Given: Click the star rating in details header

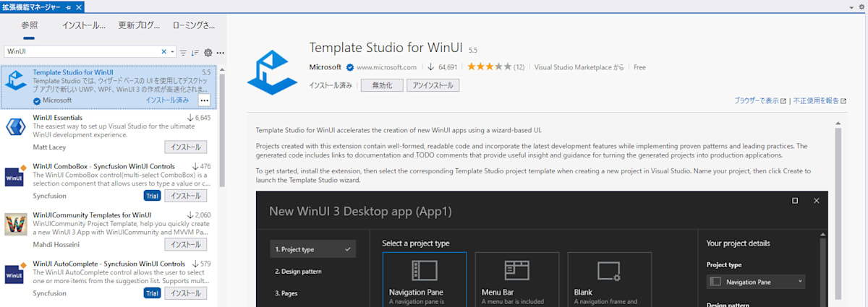Looking at the screenshot, I should [x=489, y=67].
